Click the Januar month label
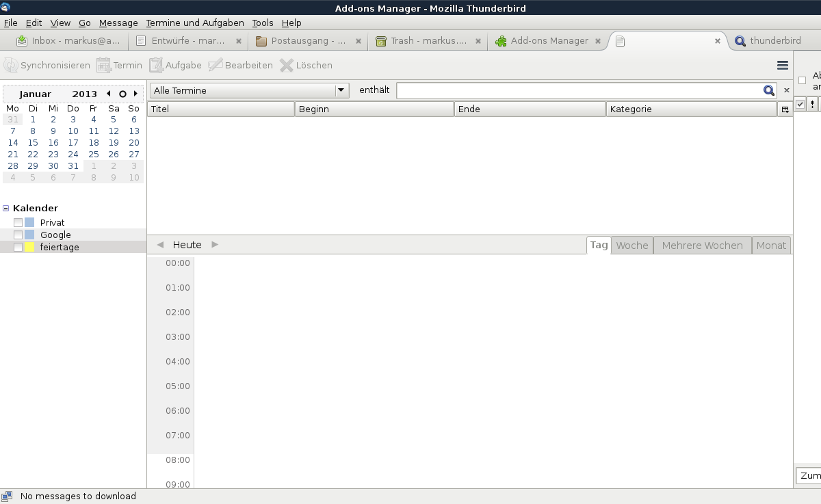Image resolution: width=821 pixels, height=504 pixels. [x=36, y=94]
